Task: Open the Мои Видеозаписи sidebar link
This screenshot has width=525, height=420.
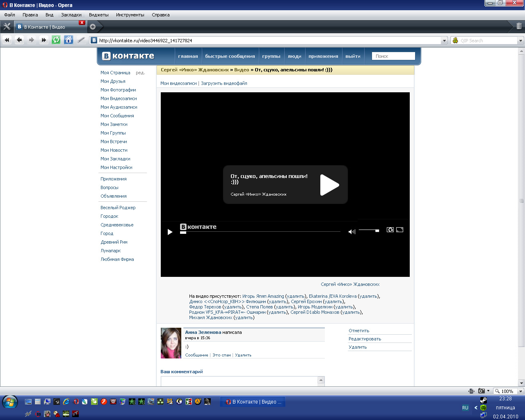Action: (x=119, y=98)
